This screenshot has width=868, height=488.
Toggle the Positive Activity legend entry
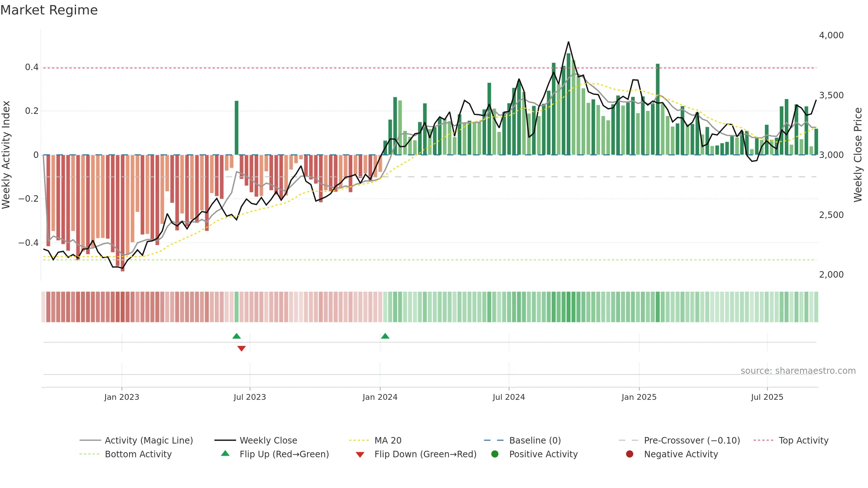[x=535, y=454]
